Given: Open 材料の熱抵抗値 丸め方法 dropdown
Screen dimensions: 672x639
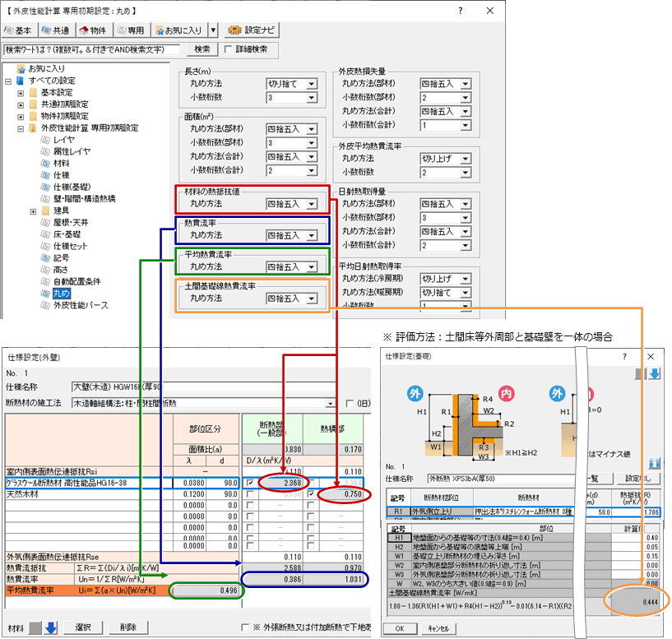Looking at the screenshot, I should pyautogui.click(x=312, y=204).
